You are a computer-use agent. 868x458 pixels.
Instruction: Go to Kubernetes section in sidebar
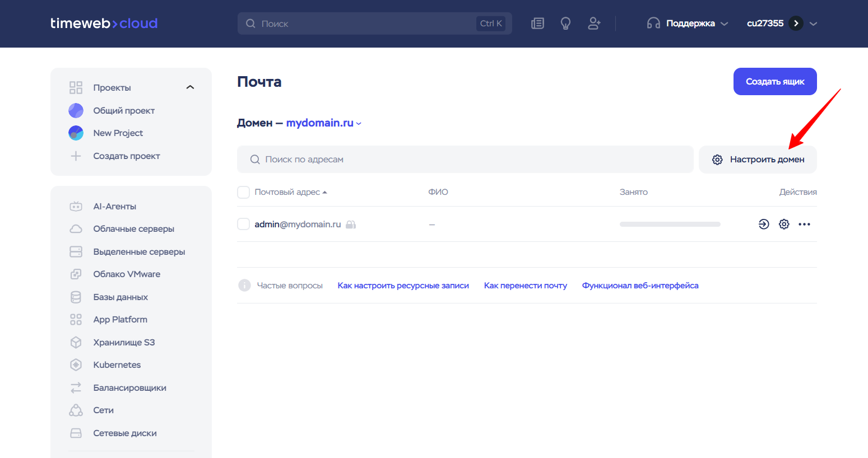117,365
